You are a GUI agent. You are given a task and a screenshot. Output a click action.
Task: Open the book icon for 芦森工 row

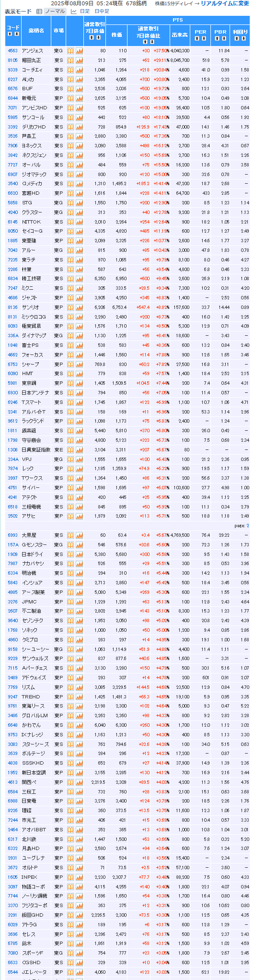click(70, 136)
